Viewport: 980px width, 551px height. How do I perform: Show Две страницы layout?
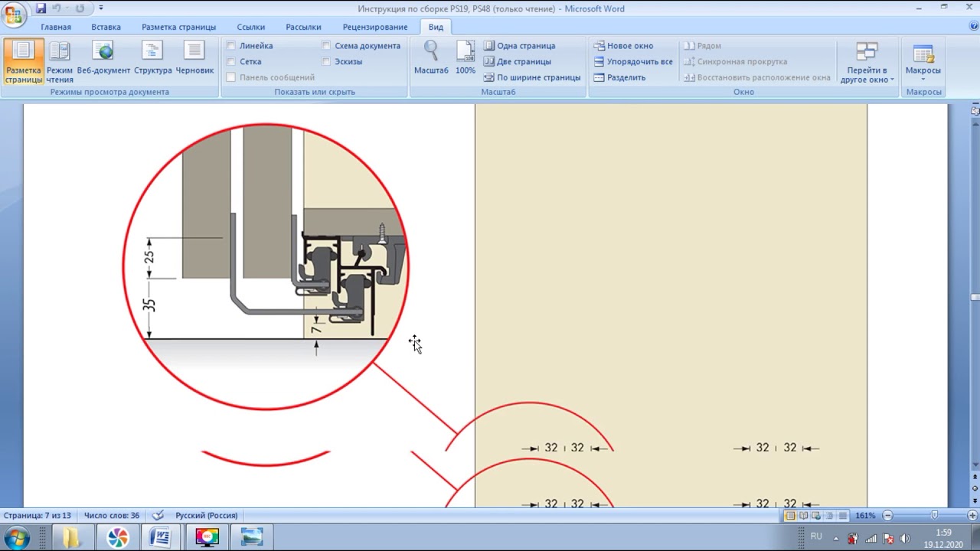[x=518, y=61]
